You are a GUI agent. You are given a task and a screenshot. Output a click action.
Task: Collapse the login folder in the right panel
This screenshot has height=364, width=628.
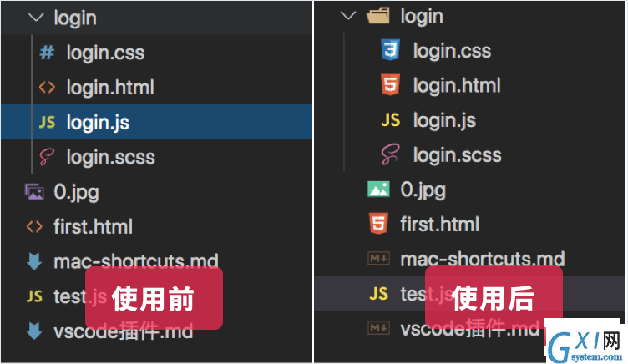(348, 16)
